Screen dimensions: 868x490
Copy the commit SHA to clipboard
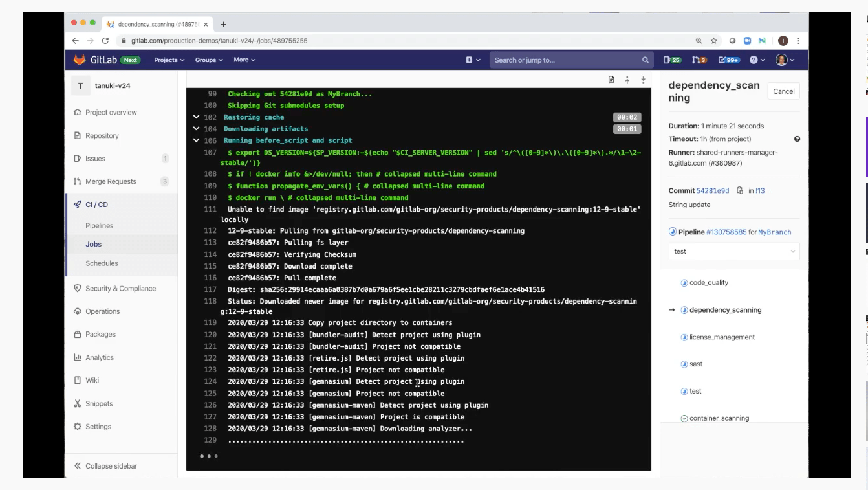coord(740,191)
